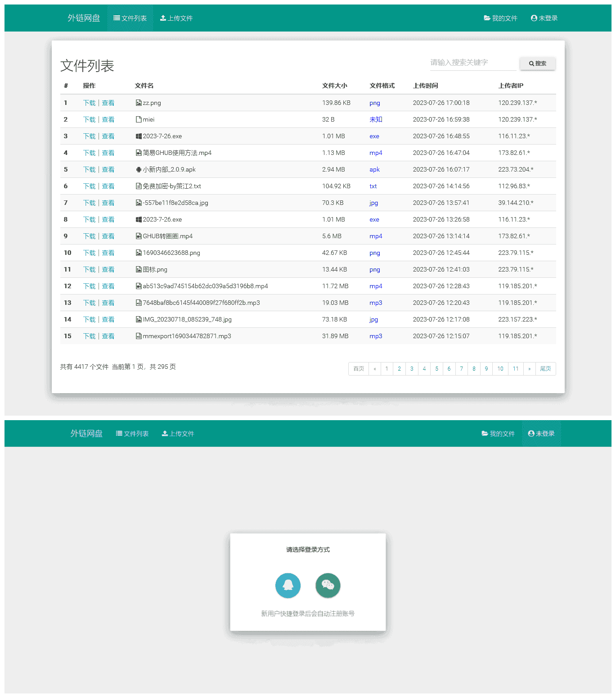Open 上传文件 in the login page navbar
Screen dimensions: 616x698
pyautogui.click(x=178, y=434)
